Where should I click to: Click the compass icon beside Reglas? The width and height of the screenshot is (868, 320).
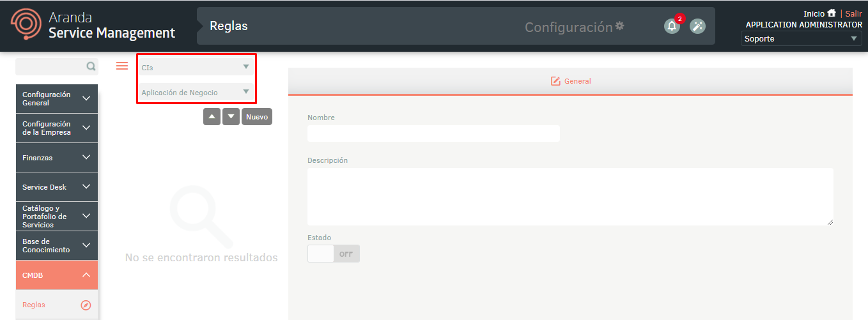point(86,305)
